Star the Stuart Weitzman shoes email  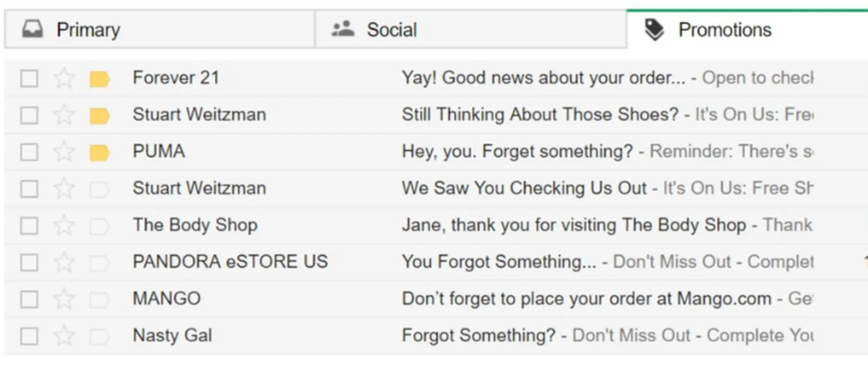click(x=63, y=115)
